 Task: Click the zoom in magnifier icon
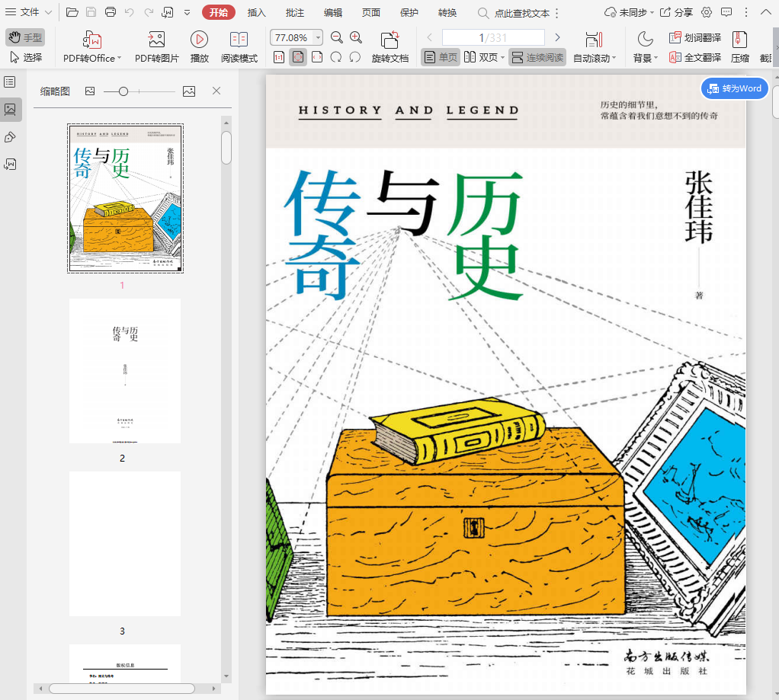[356, 37]
